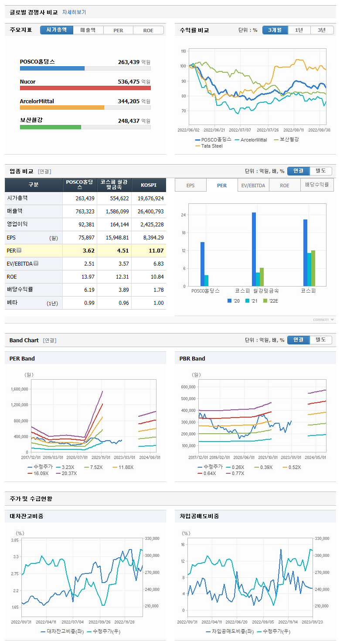Click the 7.52X PER band legend
This screenshot has width=340, height=644.
(x=93, y=467)
